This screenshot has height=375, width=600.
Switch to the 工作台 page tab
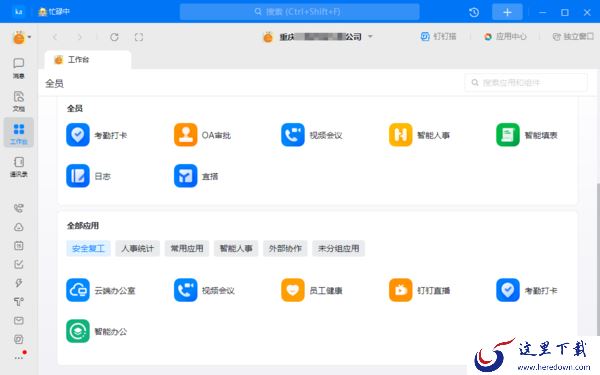click(88, 60)
